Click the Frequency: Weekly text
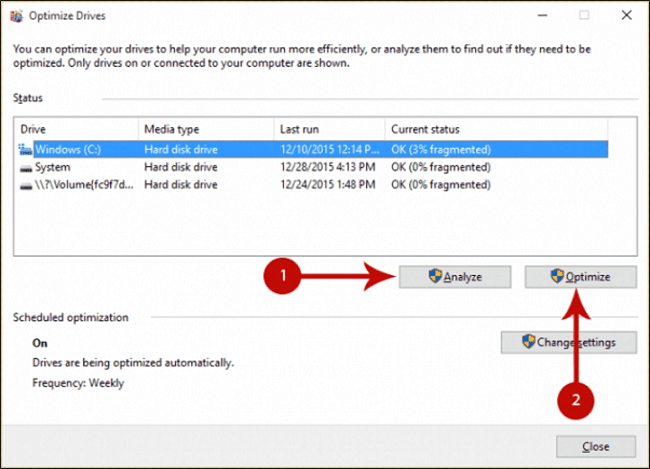Viewport: 650px width, 469px height. (x=78, y=383)
